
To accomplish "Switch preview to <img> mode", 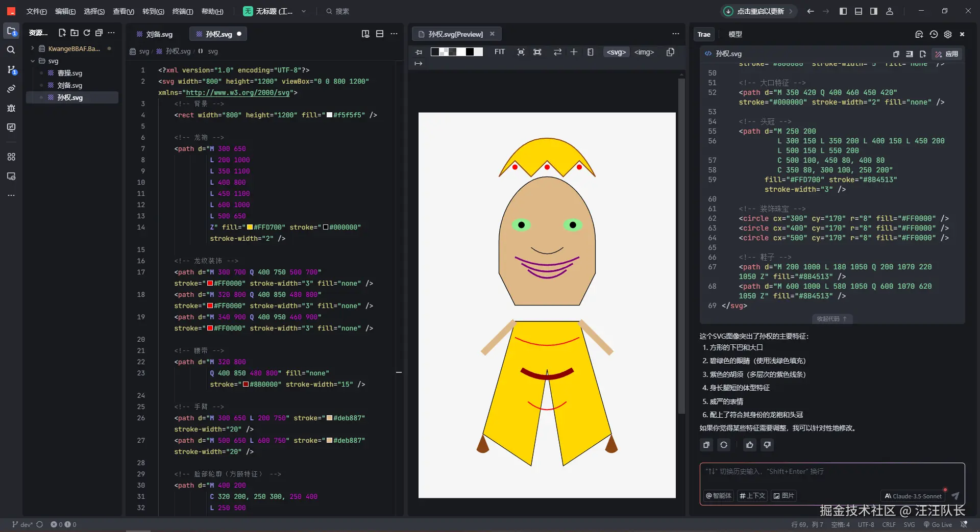I will [644, 52].
